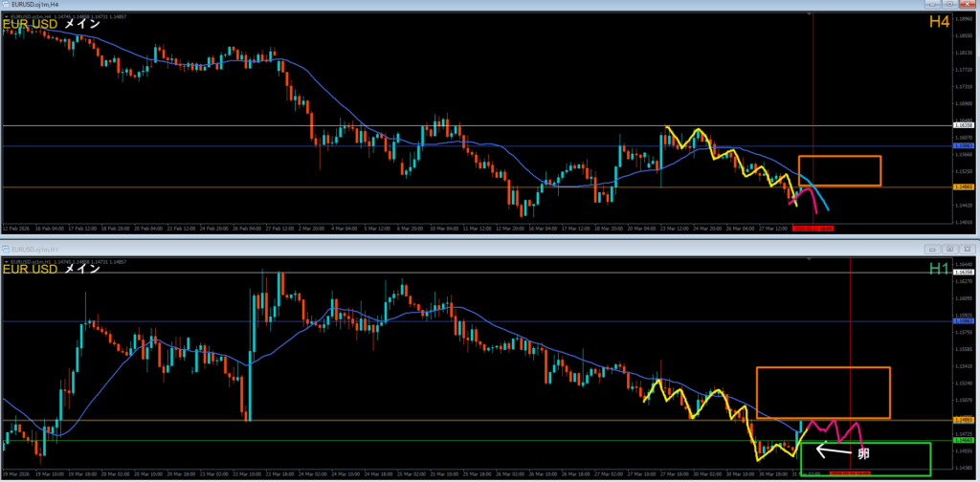
Task: Restore the EURUSD H4 chart window
Action: point(950,4)
